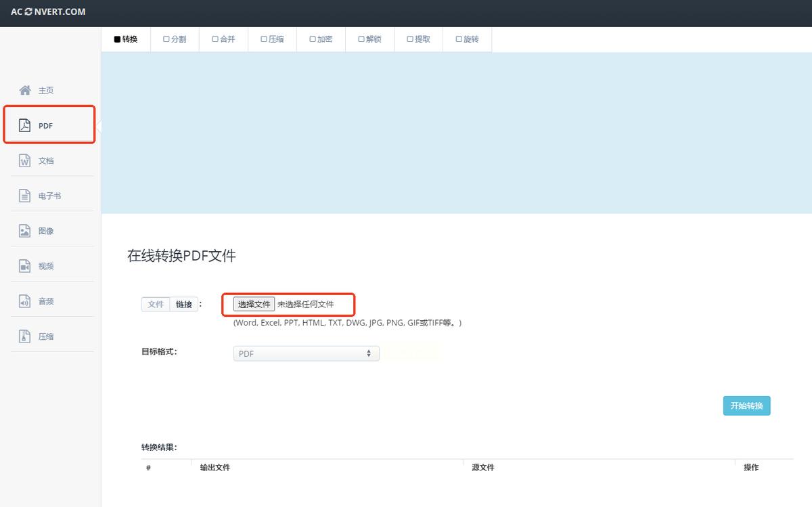This screenshot has width=812, height=507.
Task: Click the ACONVERT.COM logo
Action: coord(47,12)
